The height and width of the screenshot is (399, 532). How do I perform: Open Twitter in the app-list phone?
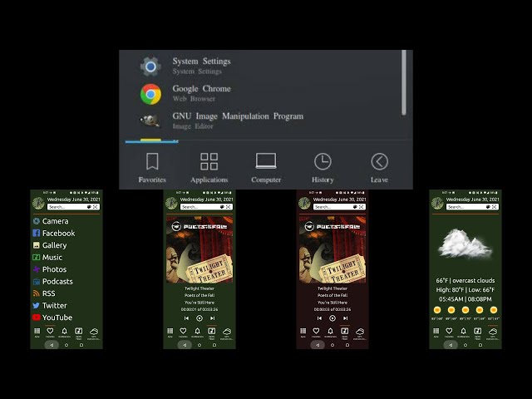pyautogui.click(x=50, y=305)
